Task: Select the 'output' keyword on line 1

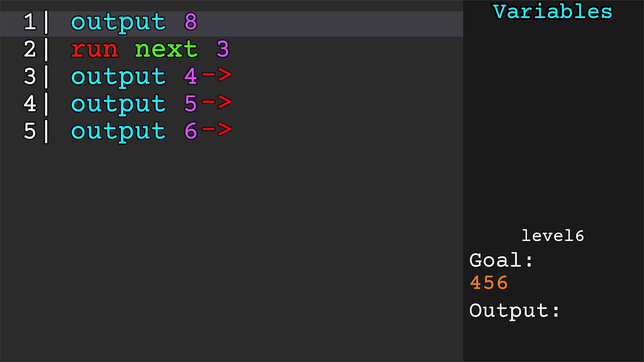Action: pyautogui.click(x=118, y=22)
